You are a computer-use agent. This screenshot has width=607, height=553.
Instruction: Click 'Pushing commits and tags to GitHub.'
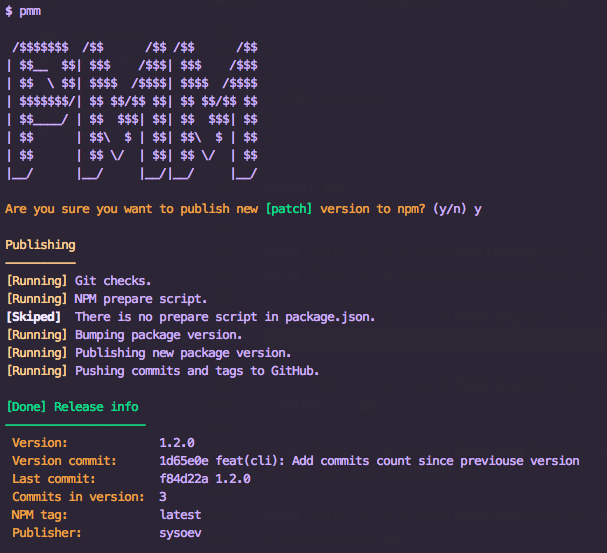(x=197, y=371)
